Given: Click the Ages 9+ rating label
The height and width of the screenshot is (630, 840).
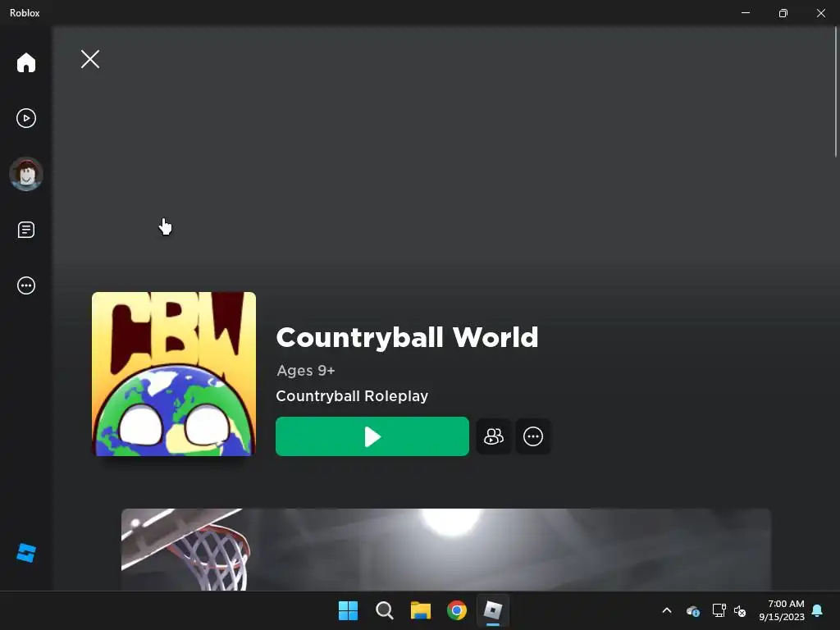Looking at the screenshot, I should tap(306, 371).
